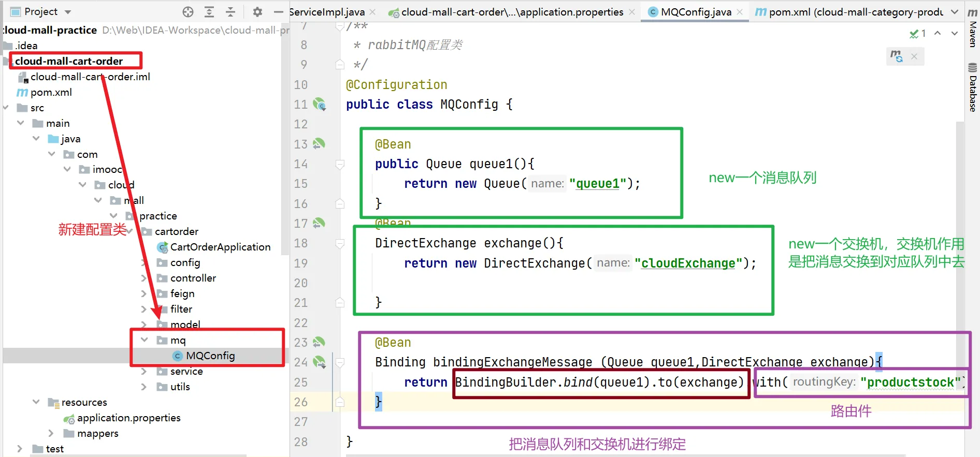Expand all nodes in the Project panel
The width and height of the screenshot is (980, 457).
point(209,12)
